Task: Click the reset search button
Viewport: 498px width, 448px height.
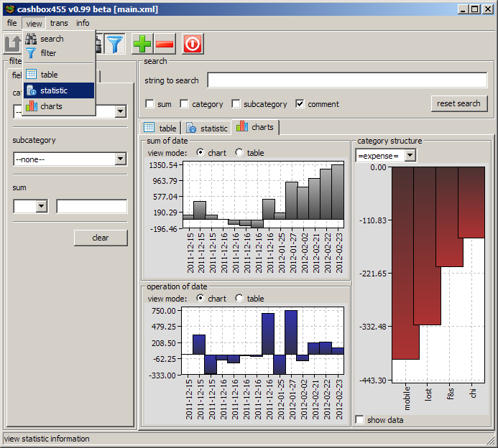Action: tap(458, 103)
